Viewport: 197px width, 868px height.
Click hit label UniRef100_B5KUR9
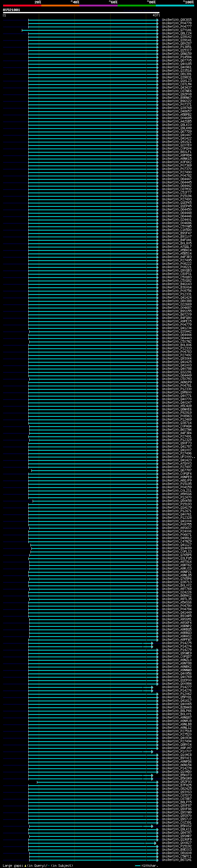click(177, 778)
